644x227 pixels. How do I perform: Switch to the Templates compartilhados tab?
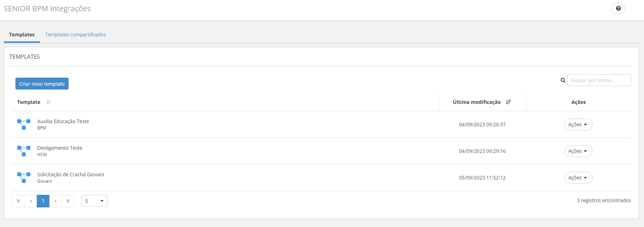pos(76,35)
